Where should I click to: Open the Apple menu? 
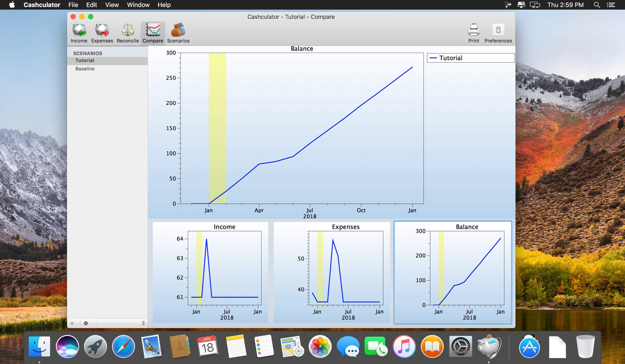[x=12, y=5]
